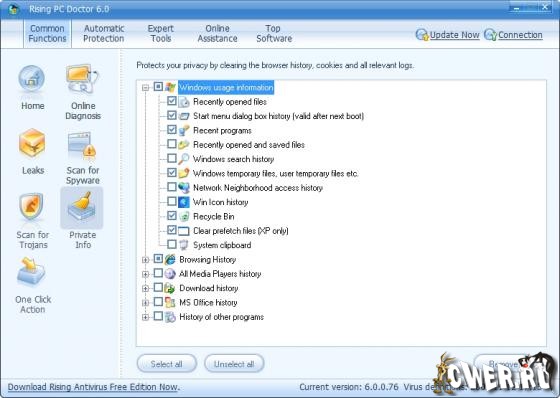Click the Clear prefetch files window icon
Screen dimensions: 560x398
[x=184, y=231]
